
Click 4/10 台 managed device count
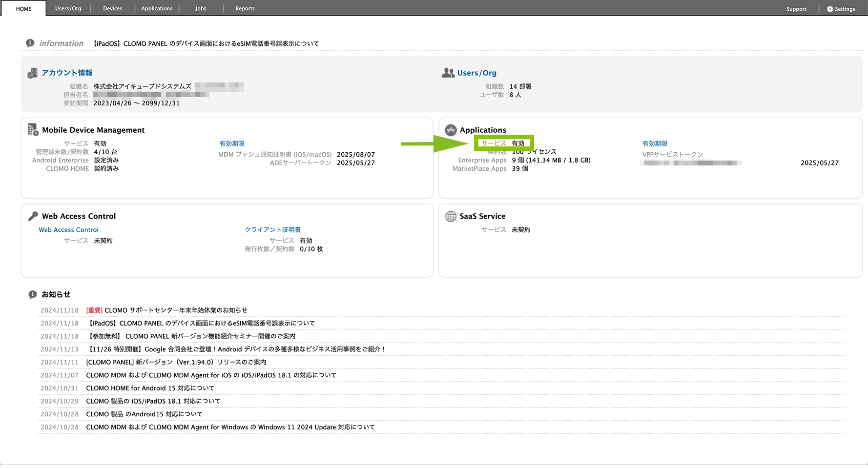click(106, 152)
